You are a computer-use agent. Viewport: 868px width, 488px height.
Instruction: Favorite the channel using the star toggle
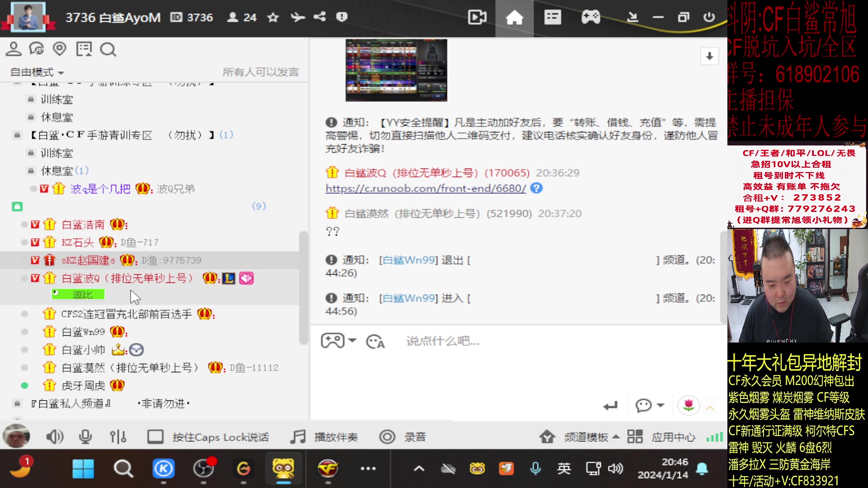pyautogui.click(x=273, y=17)
